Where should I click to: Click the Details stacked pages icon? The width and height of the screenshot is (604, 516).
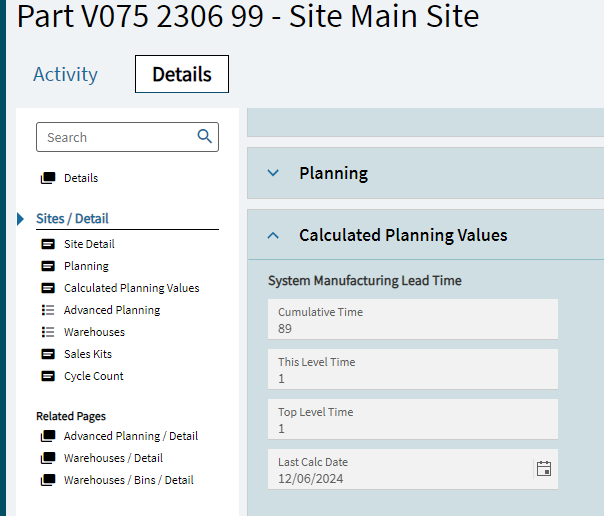click(48, 178)
